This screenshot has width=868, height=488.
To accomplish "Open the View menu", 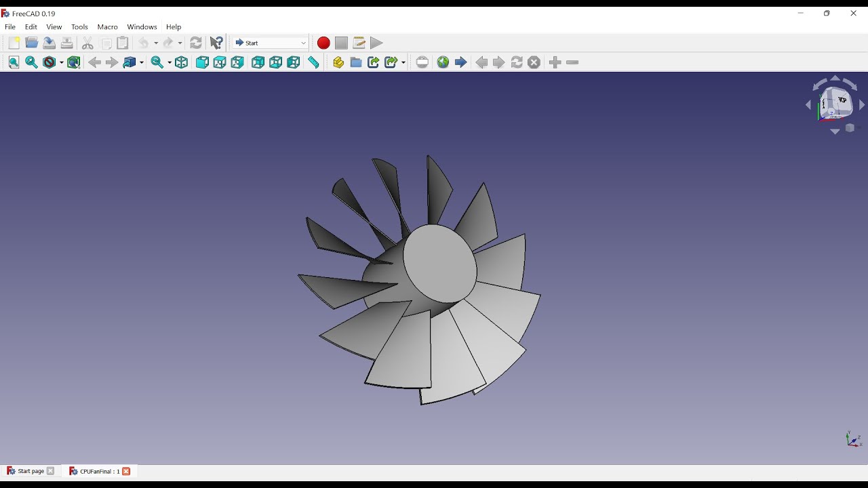I will click(54, 27).
